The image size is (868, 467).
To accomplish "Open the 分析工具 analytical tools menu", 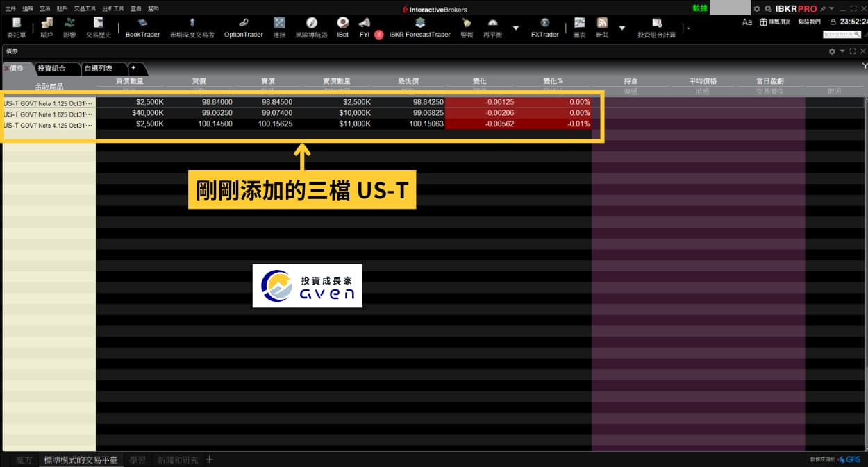I will pos(114,9).
